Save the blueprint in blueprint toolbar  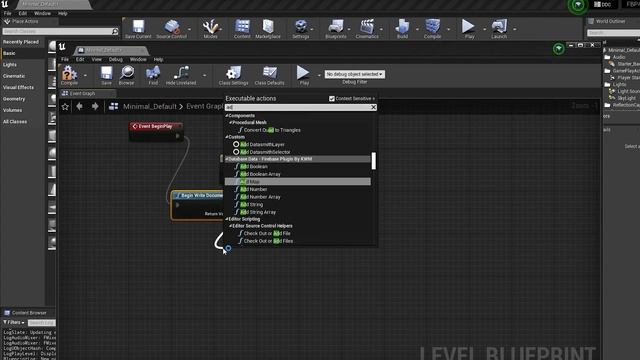[x=106, y=76]
